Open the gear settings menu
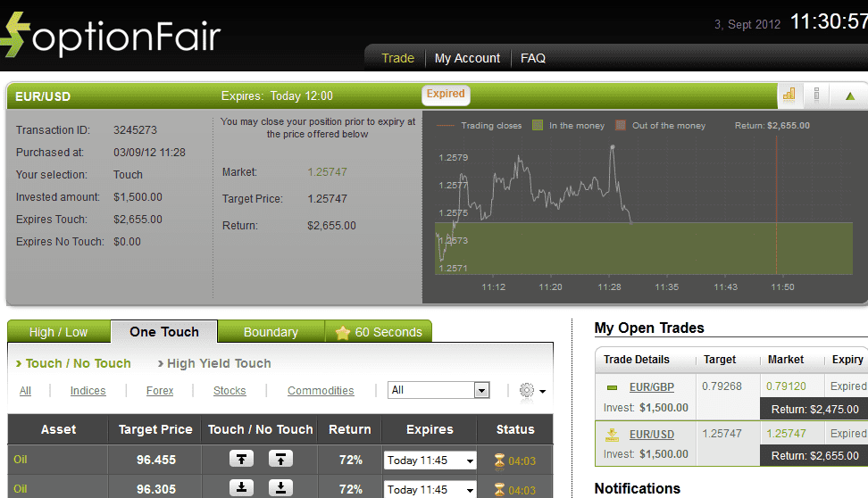Screen dimensions: 868x498 tap(530, 390)
